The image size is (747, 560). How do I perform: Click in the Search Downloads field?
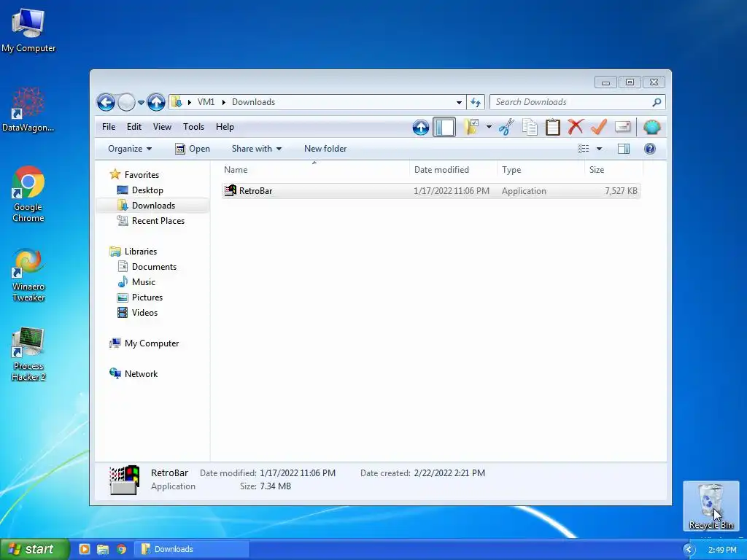coord(572,102)
